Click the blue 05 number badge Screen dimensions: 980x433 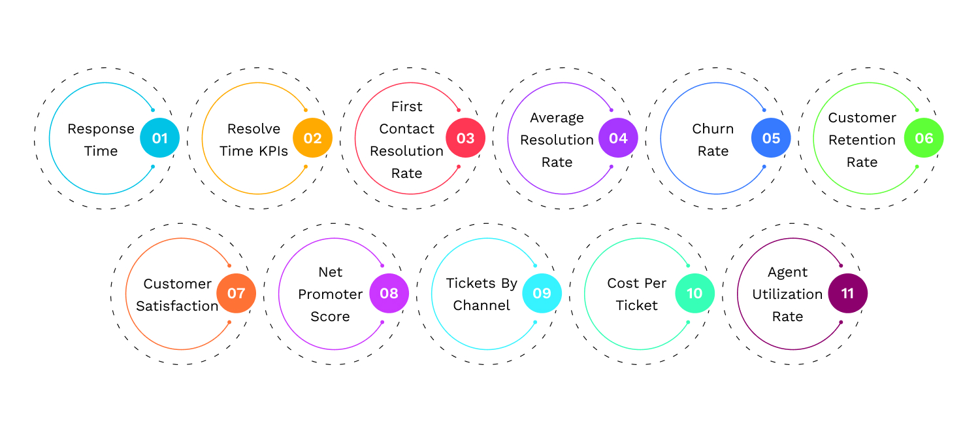(x=772, y=138)
